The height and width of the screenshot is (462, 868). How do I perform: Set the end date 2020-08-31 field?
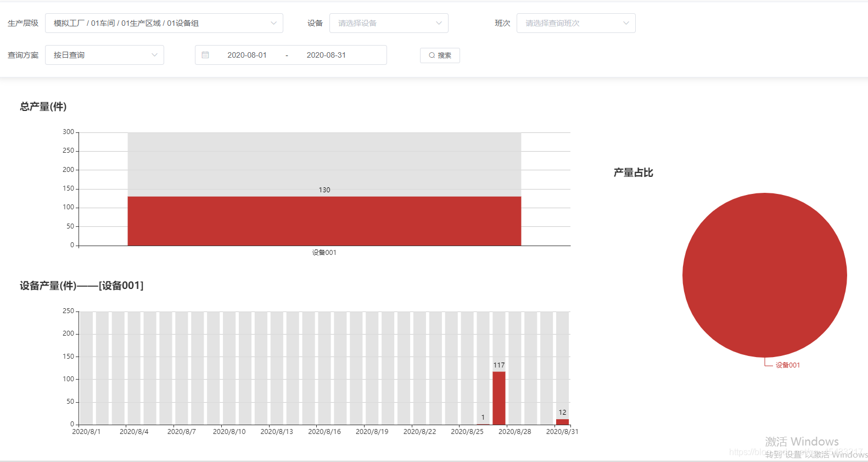point(326,55)
